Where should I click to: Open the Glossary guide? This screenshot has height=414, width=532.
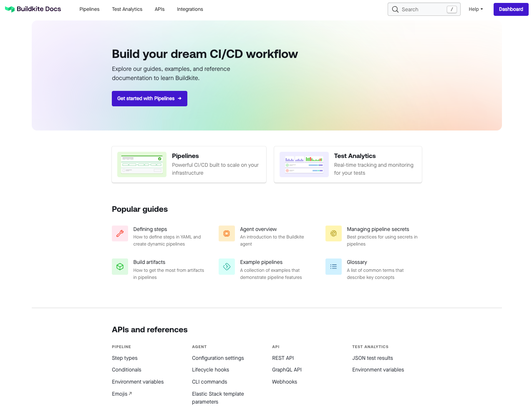[x=357, y=262]
